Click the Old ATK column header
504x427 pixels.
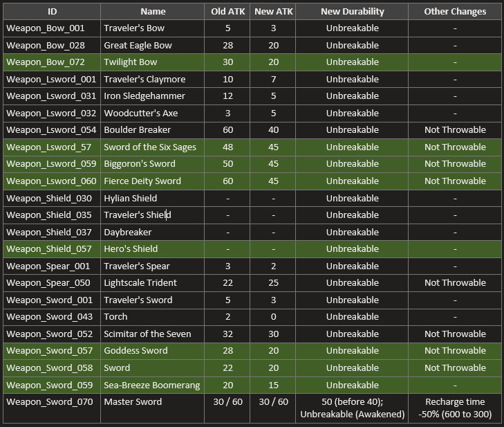pyautogui.click(x=227, y=11)
